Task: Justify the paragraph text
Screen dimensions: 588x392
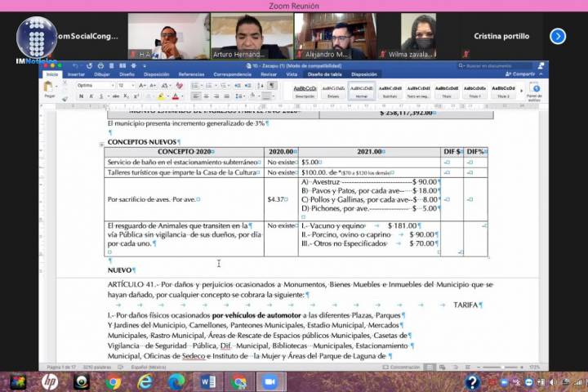Action: [x=226, y=96]
